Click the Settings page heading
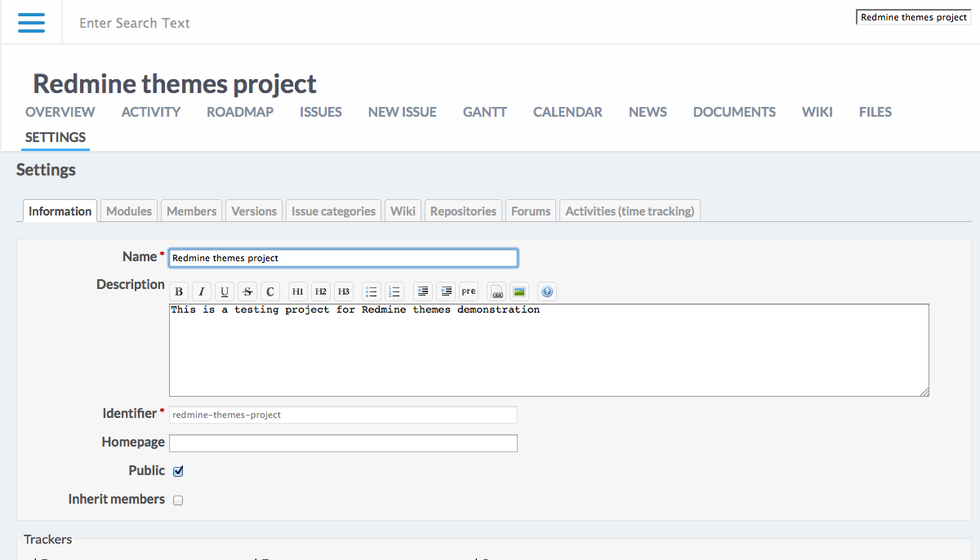 [x=46, y=170]
